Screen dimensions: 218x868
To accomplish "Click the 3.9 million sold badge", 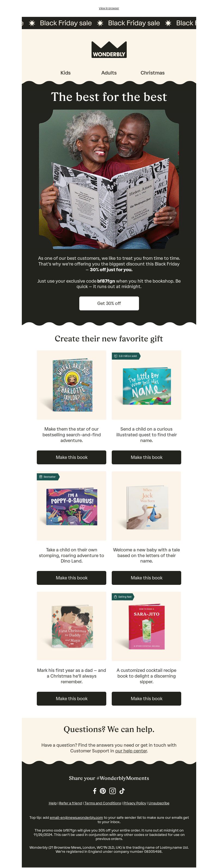I will point(126,356).
